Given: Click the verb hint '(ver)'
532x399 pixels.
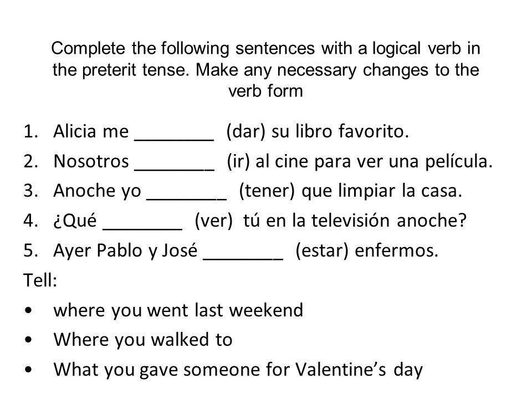Looking at the screenshot, I should (x=214, y=221).
